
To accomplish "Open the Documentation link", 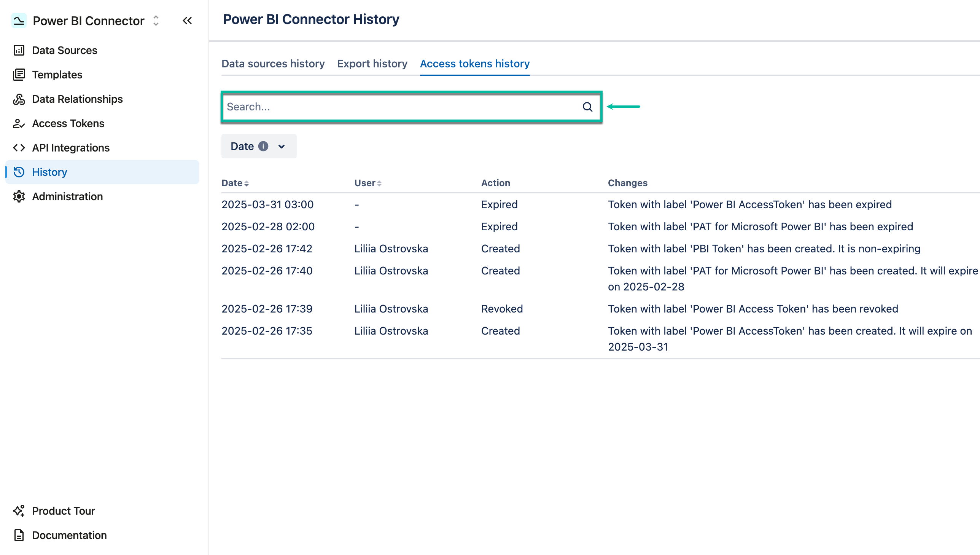I will [69, 535].
